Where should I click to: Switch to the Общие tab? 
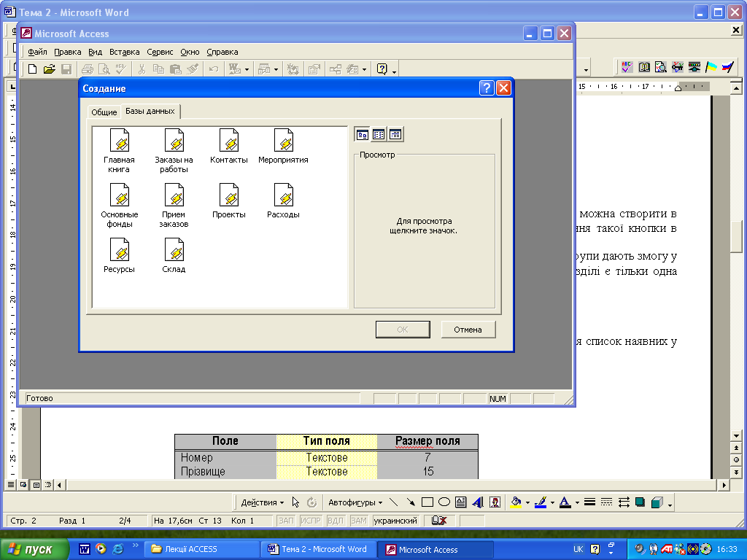click(104, 112)
